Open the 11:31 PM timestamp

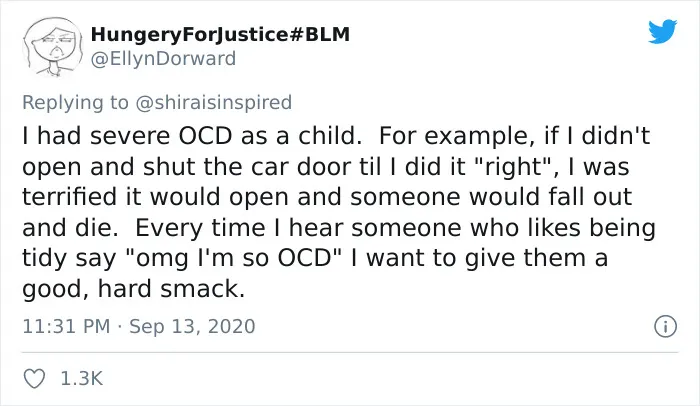pos(66,326)
